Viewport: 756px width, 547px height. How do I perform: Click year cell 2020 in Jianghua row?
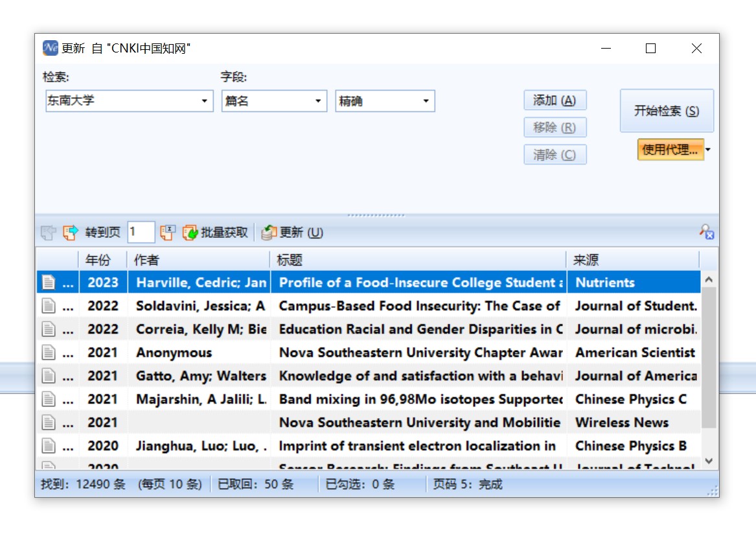[x=103, y=446]
